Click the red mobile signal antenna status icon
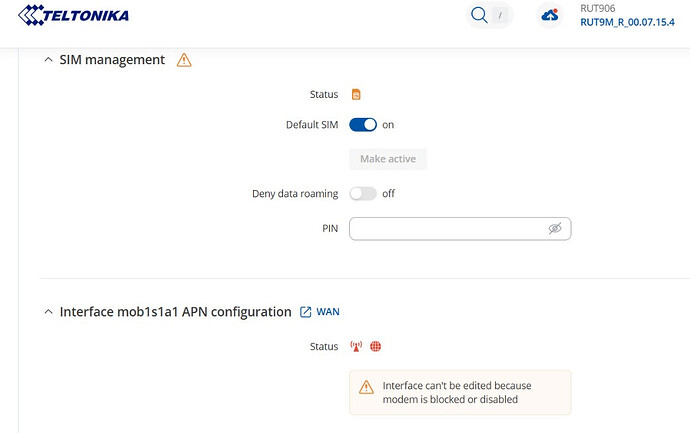Screen dimensions: 690x433 click(356, 347)
